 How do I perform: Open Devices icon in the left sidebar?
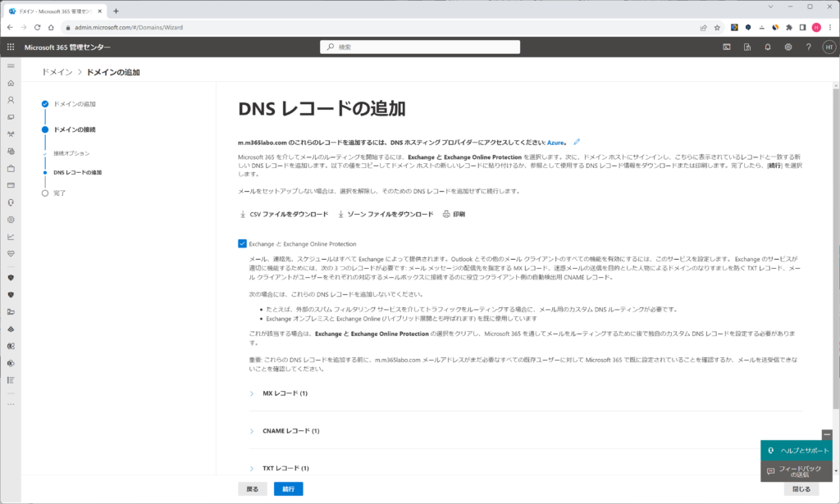11,117
